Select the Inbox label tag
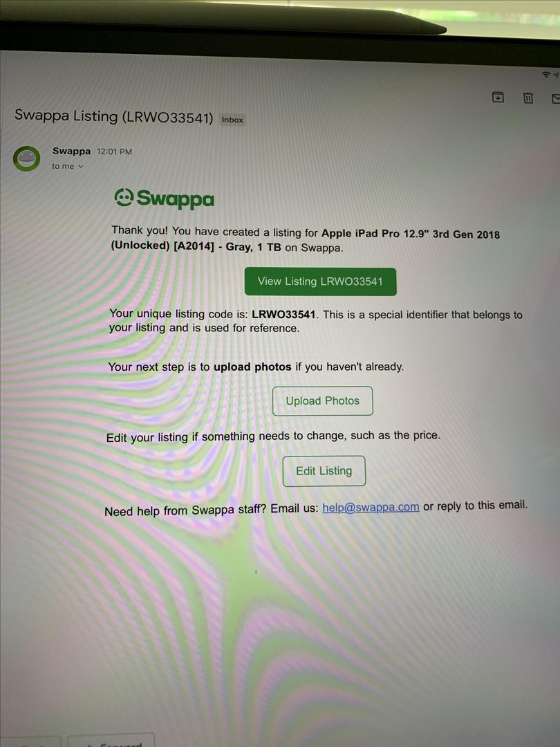Viewport: 560px width, 747px height. coord(232,120)
